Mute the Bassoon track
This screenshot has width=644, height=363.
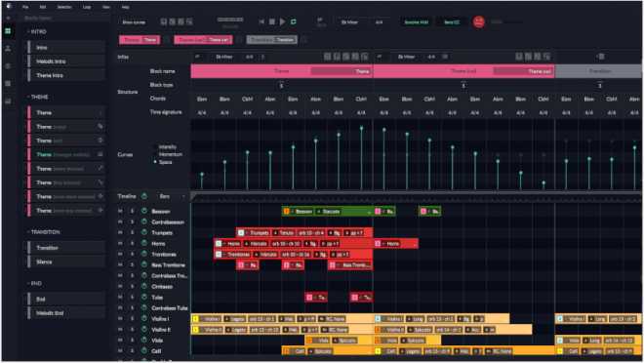tap(120, 211)
